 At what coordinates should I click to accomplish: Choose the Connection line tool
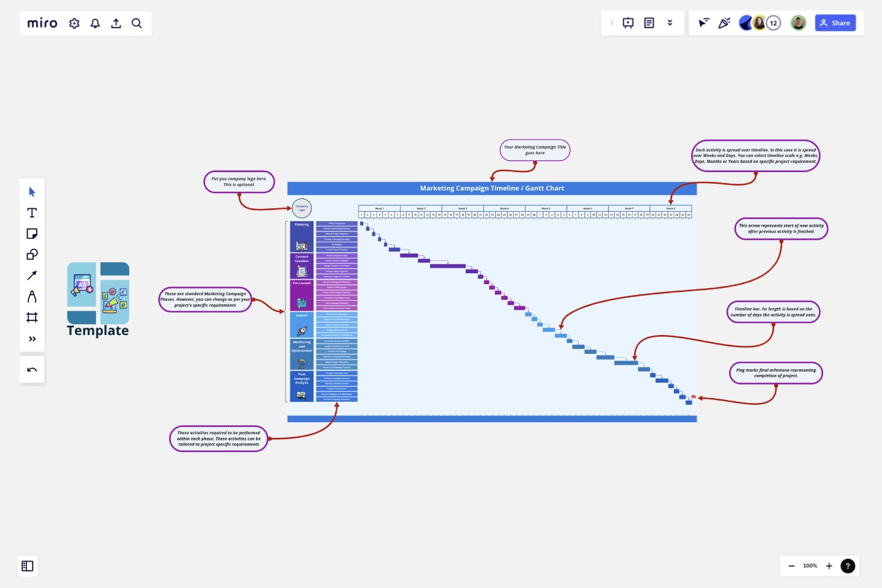point(32,276)
